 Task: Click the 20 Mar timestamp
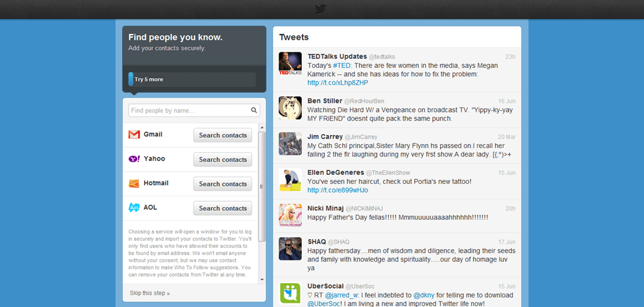pos(507,137)
